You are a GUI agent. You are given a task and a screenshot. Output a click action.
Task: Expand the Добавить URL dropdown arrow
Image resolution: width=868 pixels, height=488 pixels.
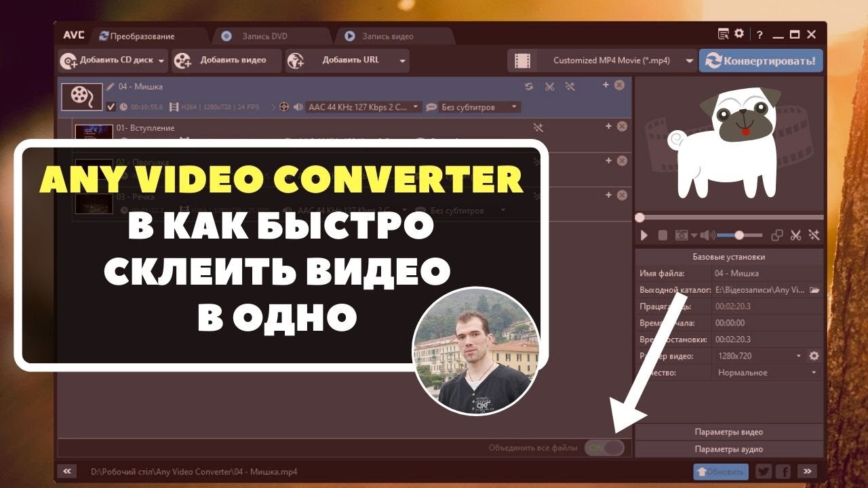tap(402, 61)
